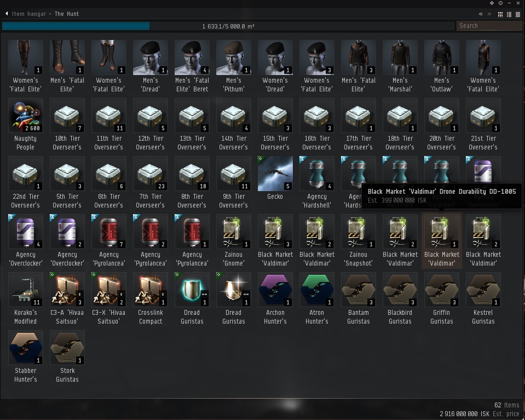Select Black Market 'Valdimar' stack of three
Screen dimensions: 525x420
275,240
